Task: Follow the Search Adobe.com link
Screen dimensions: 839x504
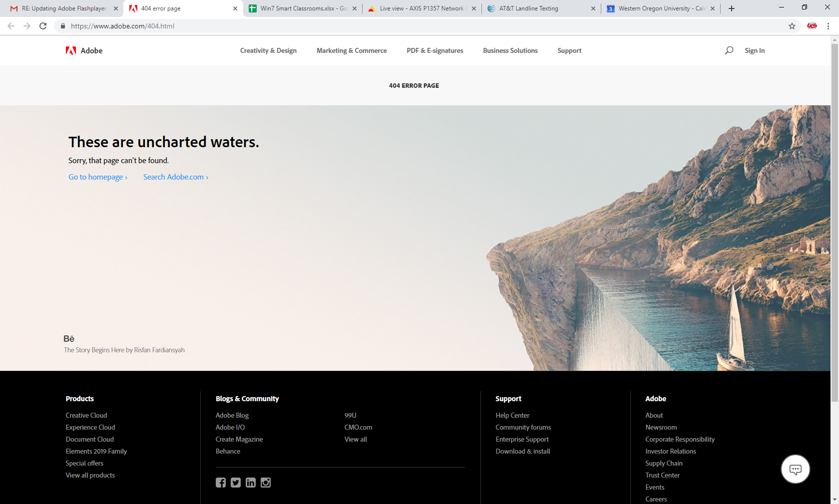Action: pyautogui.click(x=176, y=177)
